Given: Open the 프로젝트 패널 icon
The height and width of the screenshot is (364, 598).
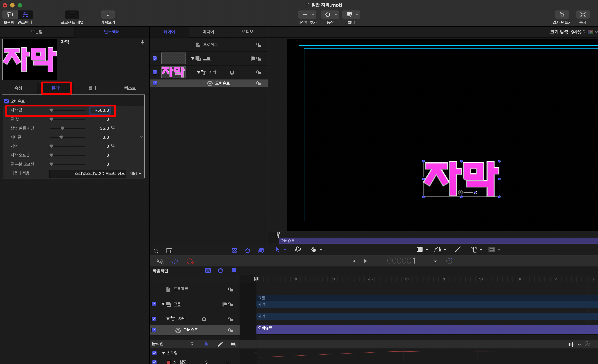Looking at the screenshot, I should [72, 15].
